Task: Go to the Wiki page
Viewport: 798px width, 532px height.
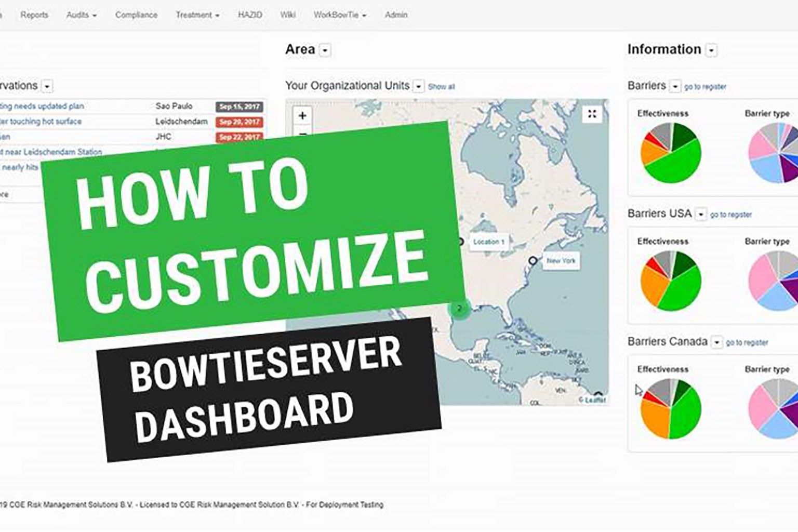Action: click(x=288, y=15)
